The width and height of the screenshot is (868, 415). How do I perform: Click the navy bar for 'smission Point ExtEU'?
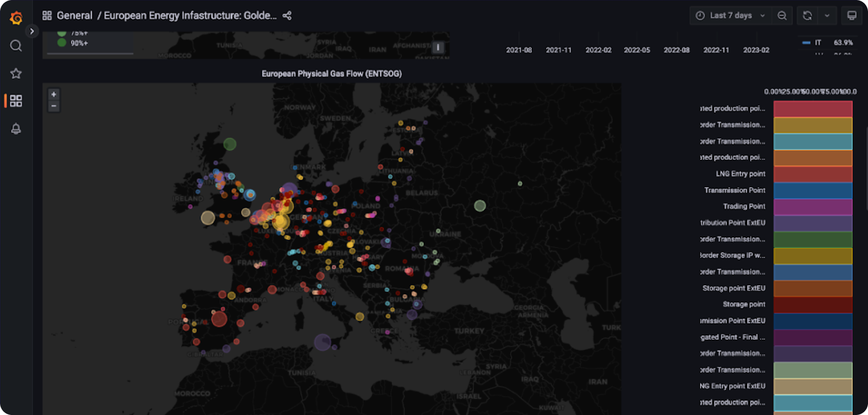tap(813, 321)
